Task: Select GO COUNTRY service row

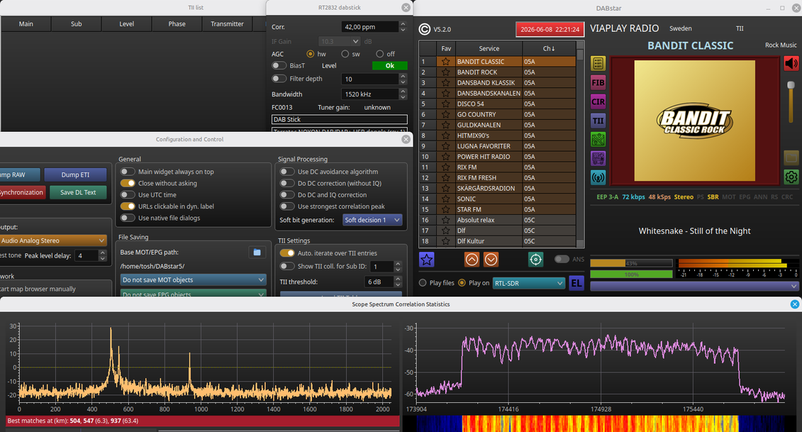Action: click(x=497, y=115)
